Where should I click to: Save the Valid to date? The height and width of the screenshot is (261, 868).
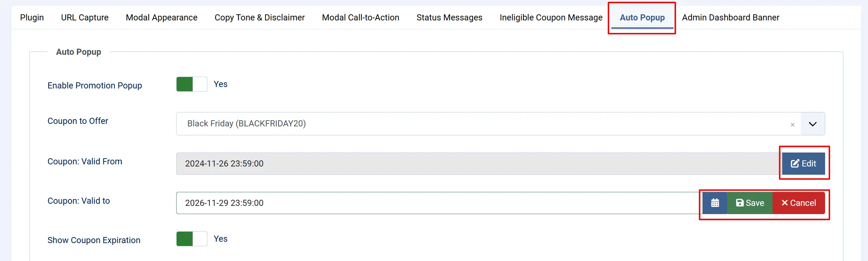(x=750, y=203)
